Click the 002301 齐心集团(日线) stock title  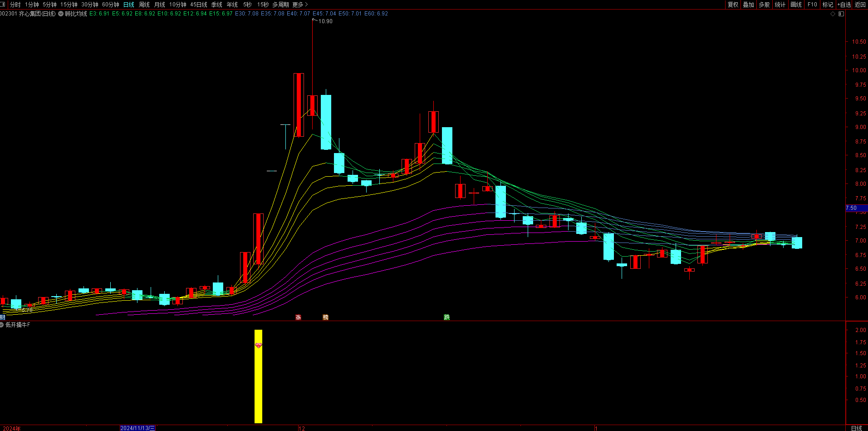point(28,14)
